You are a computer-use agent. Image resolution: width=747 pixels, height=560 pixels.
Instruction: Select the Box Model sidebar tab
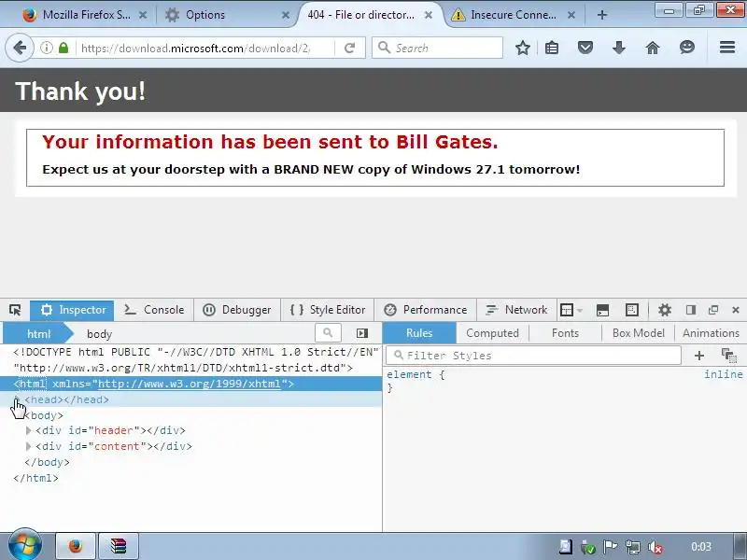(638, 333)
